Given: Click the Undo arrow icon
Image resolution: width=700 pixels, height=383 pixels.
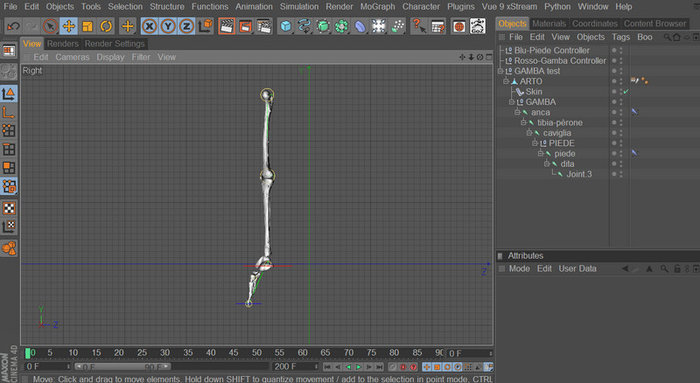Looking at the screenshot, I should [13, 26].
